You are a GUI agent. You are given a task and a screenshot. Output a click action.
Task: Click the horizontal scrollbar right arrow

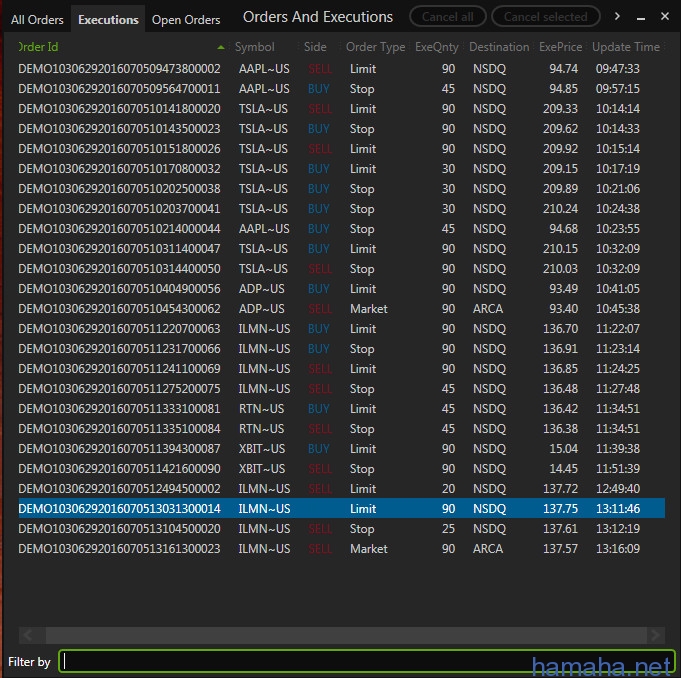tap(655, 635)
